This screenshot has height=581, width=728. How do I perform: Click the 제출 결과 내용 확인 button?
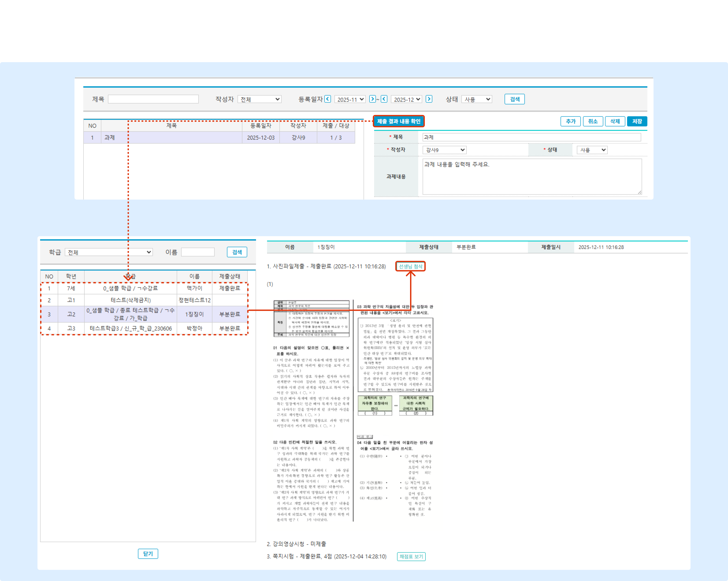tap(398, 121)
